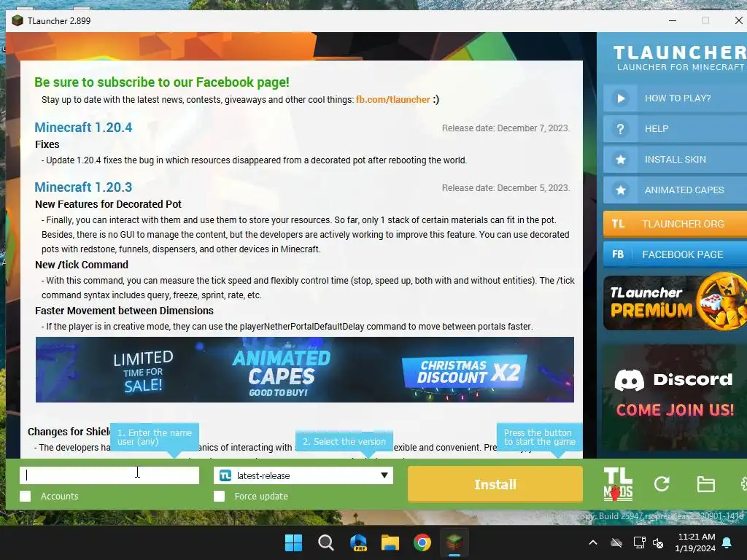Click 'Release date: December 5, 2023.' text
This screenshot has height=560, width=747.
click(x=506, y=188)
